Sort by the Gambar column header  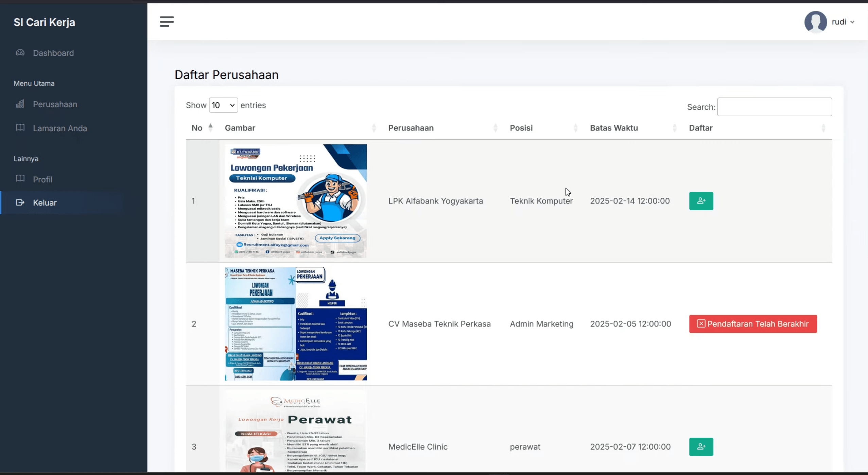tap(301, 128)
